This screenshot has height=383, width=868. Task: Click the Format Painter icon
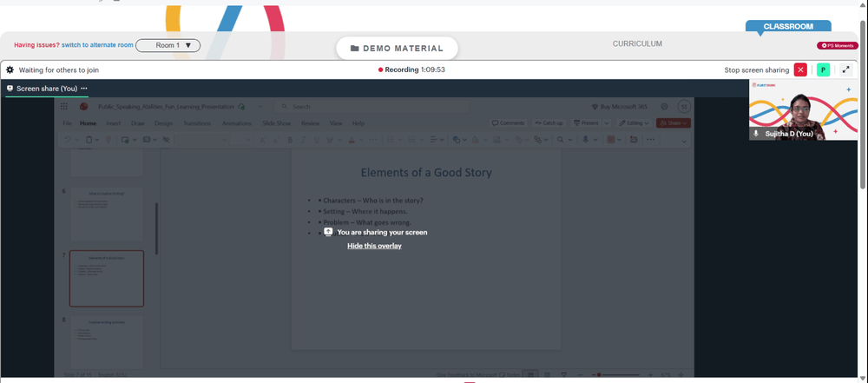coord(108,140)
